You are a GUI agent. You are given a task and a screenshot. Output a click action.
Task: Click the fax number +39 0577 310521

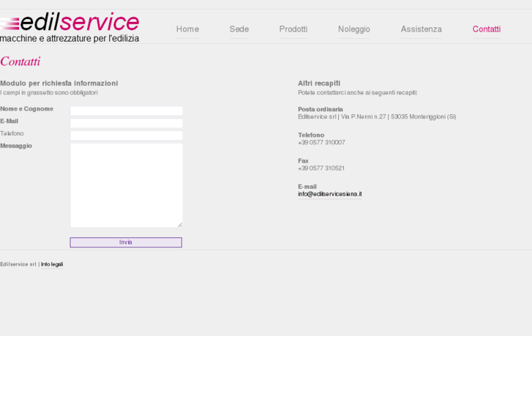321,168
